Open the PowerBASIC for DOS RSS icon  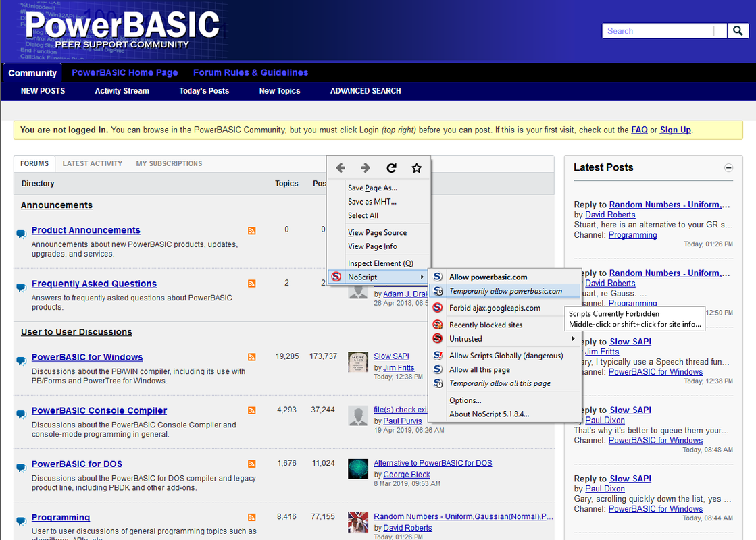pyautogui.click(x=252, y=464)
